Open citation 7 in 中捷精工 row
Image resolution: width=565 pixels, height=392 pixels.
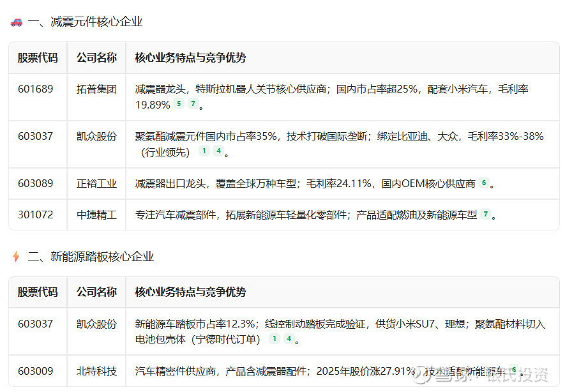point(486,215)
